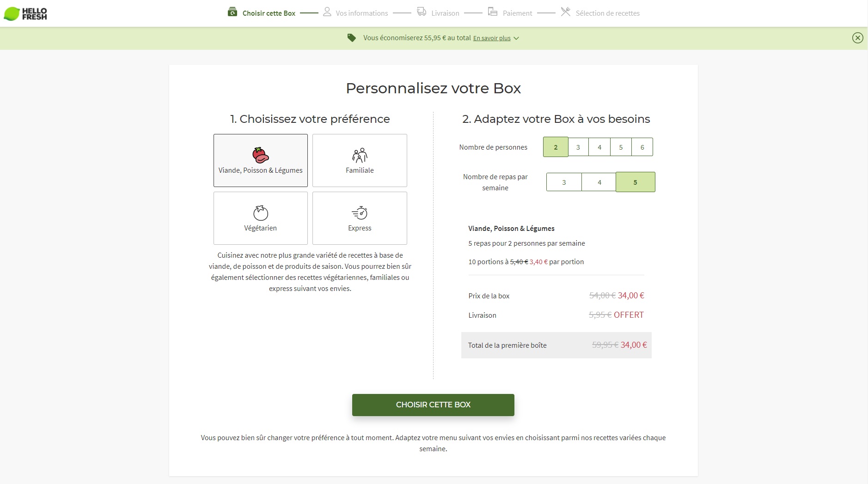Viewport: 868px width, 484px height.
Task: Select the Viande, Poisson & Légumes preference
Action: pos(261,160)
